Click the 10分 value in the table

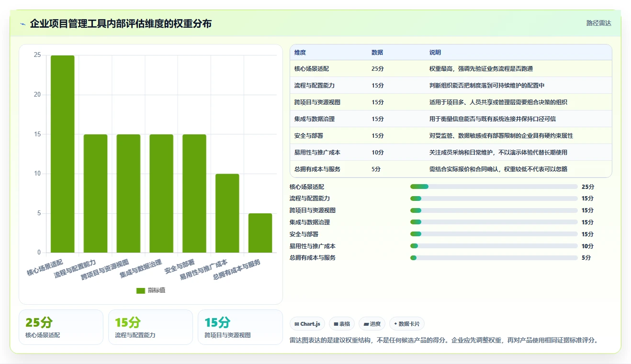pyautogui.click(x=378, y=153)
